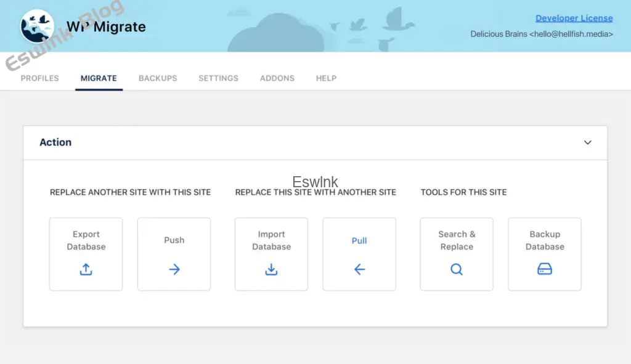The width and height of the screenshot is (631, 364).
Task: Follow the Developer License link
Action: click(x=574, y=18)
